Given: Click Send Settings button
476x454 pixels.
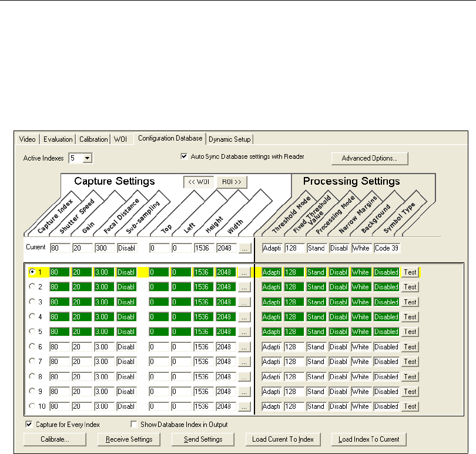Looking at the screenshot, I should (x=203, y=439).
